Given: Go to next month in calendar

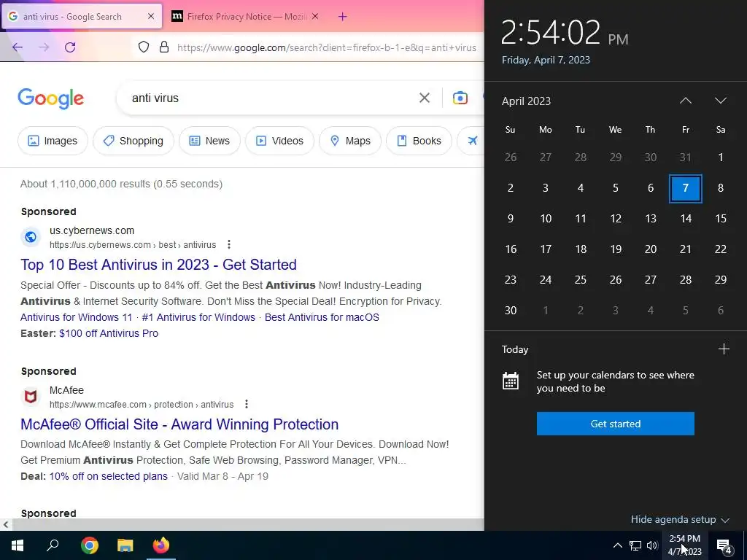Looking at the screenshot, I should [x=720, y=101].
